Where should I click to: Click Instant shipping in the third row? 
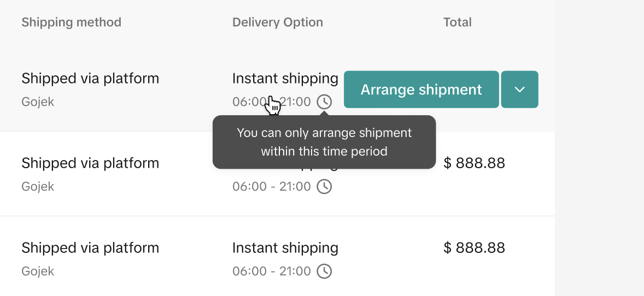coord(285,248)
